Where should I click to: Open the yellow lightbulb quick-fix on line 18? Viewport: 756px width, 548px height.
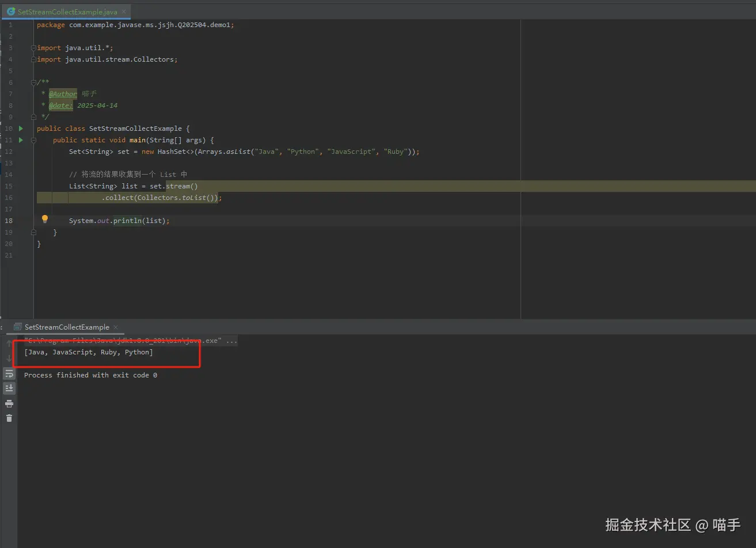(45, 219)
